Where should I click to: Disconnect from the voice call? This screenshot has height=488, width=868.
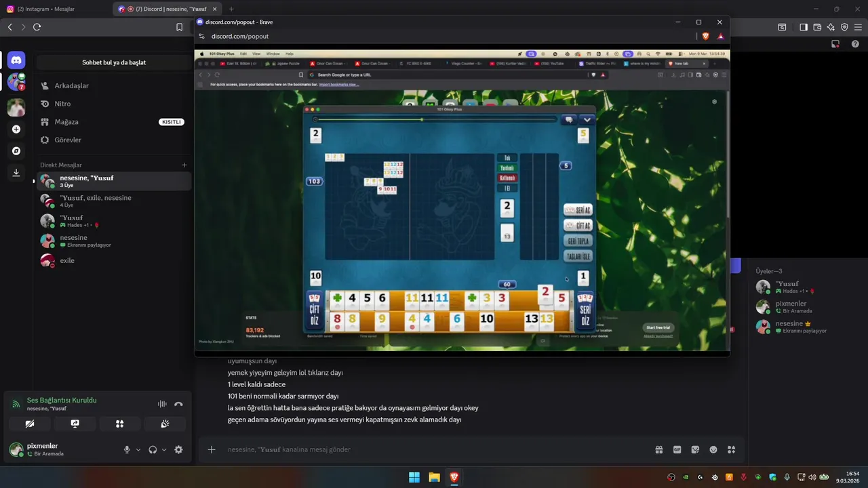point(178,404)
